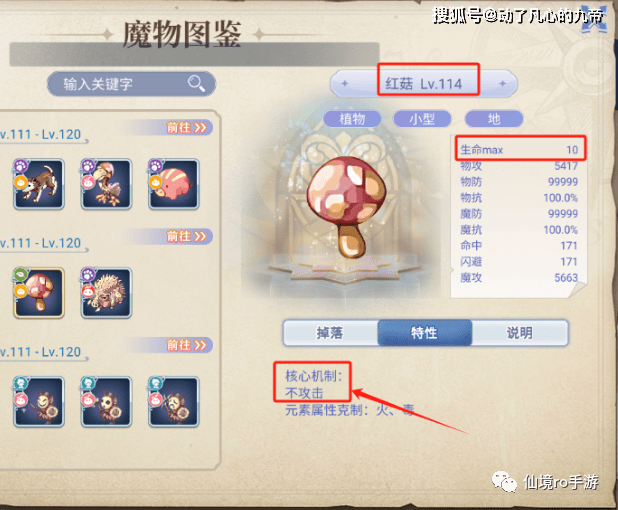The width and height of the screenshot is (618, 510).
Task: Switch to the 特性 tab
Action: tap(424, 333)
